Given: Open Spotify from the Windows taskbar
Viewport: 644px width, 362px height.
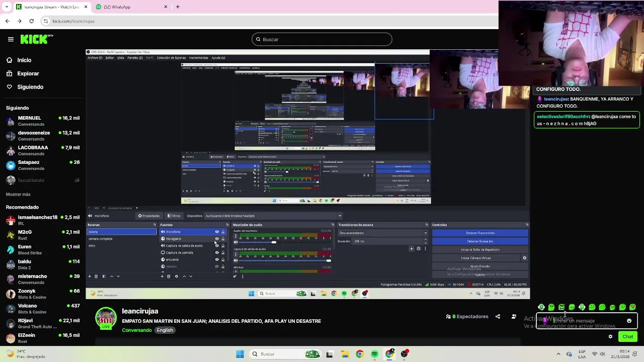Looking at the screenshot, I should tap(375, 354).
